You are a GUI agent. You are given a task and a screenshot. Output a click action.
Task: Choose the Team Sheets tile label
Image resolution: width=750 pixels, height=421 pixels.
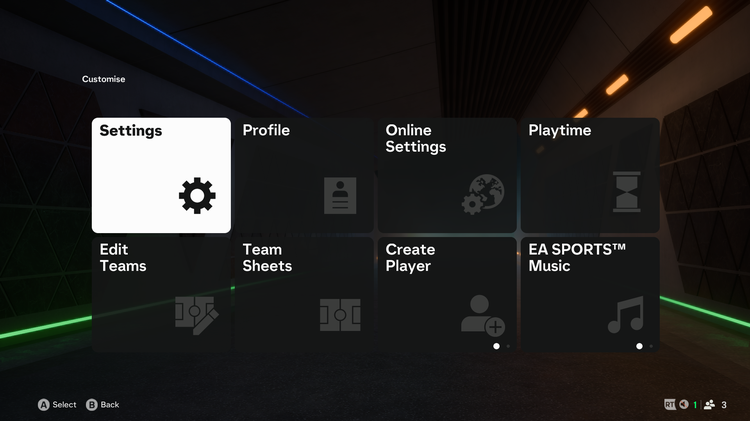point(267,257)
